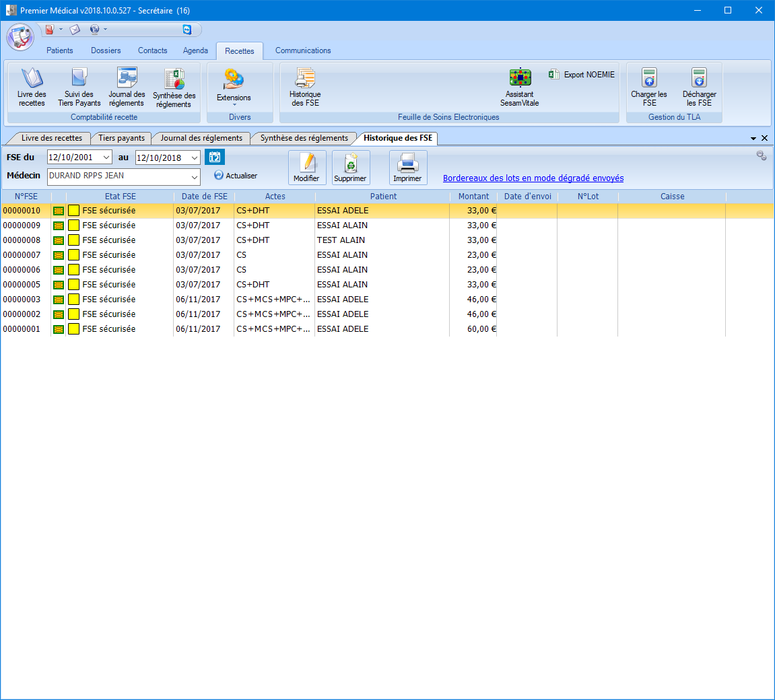
Task: Open the Tiers payants document tab
Action: [122, 138]
